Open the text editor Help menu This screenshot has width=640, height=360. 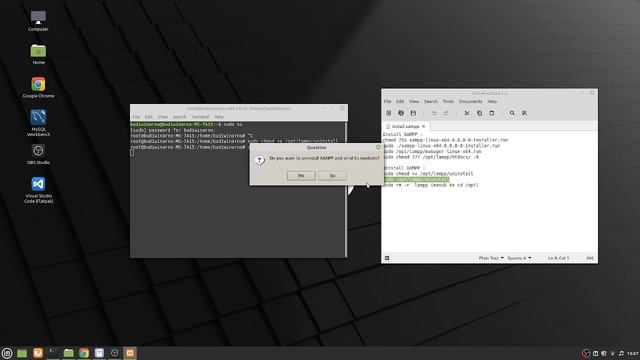[492, 101]
